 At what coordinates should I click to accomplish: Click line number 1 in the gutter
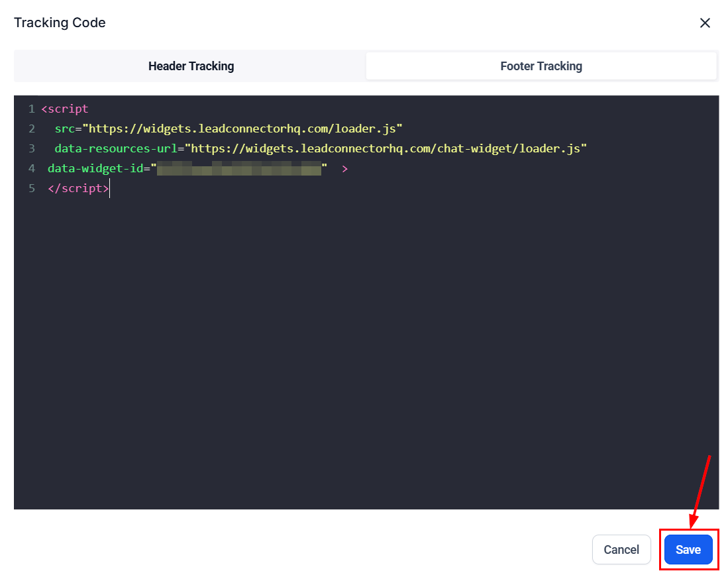[x=32, y=109]
